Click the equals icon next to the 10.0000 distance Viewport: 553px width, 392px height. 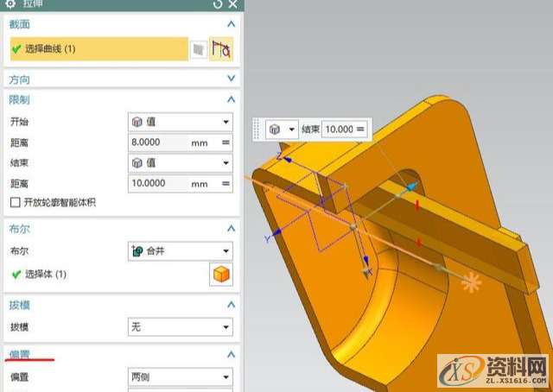coord(226,183)
